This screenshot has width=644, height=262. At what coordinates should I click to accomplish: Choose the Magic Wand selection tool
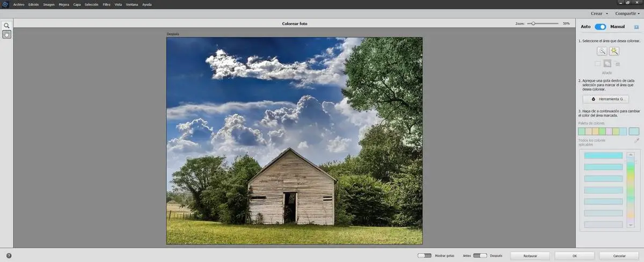click(x=614, y=51)
